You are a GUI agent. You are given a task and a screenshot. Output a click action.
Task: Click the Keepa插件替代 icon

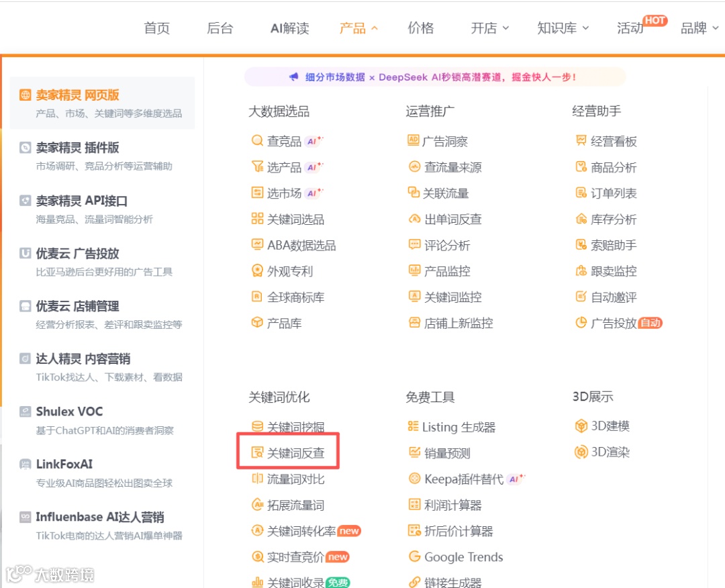click(x=414, y=479)
